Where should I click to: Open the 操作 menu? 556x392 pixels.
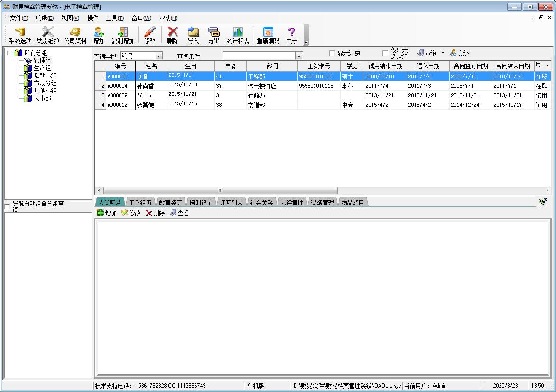click(x=93, y=18)
